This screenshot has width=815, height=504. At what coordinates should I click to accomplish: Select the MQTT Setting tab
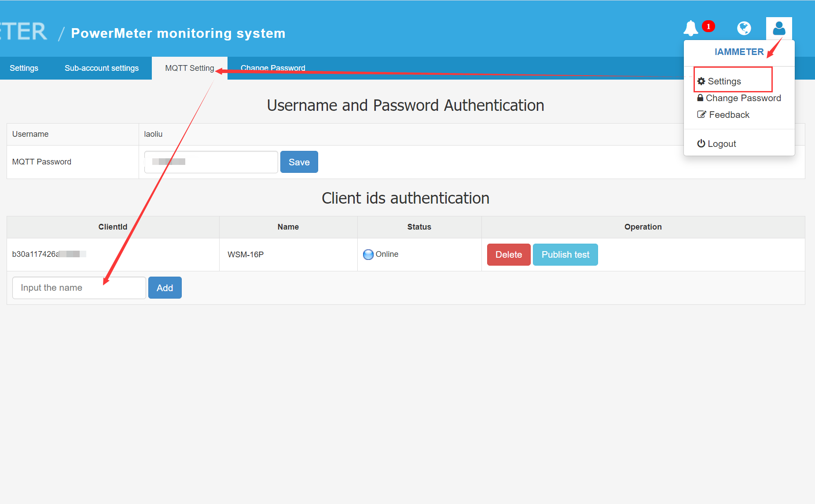coord(189,68)
